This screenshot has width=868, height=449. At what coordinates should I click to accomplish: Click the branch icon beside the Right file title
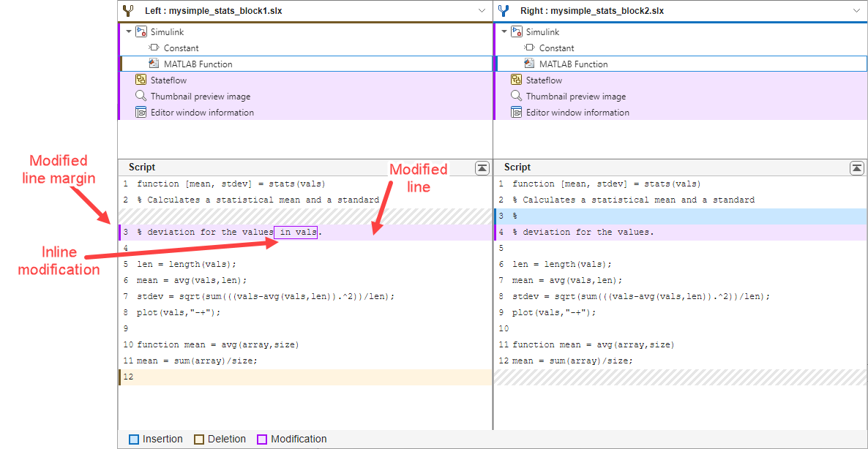[504, 11]
